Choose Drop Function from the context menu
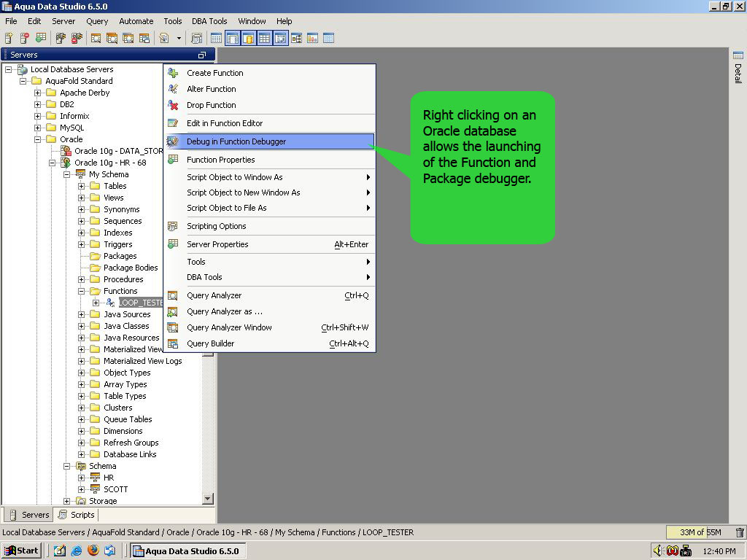Screen dimensions: 747x560 [270, 105]
